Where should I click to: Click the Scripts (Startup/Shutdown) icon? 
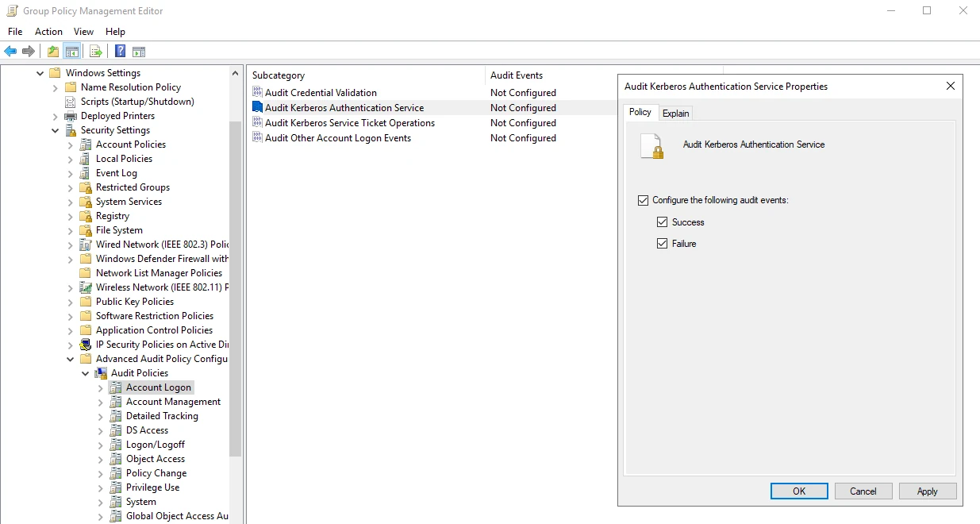pyautogui.click(x=71, y=102)
